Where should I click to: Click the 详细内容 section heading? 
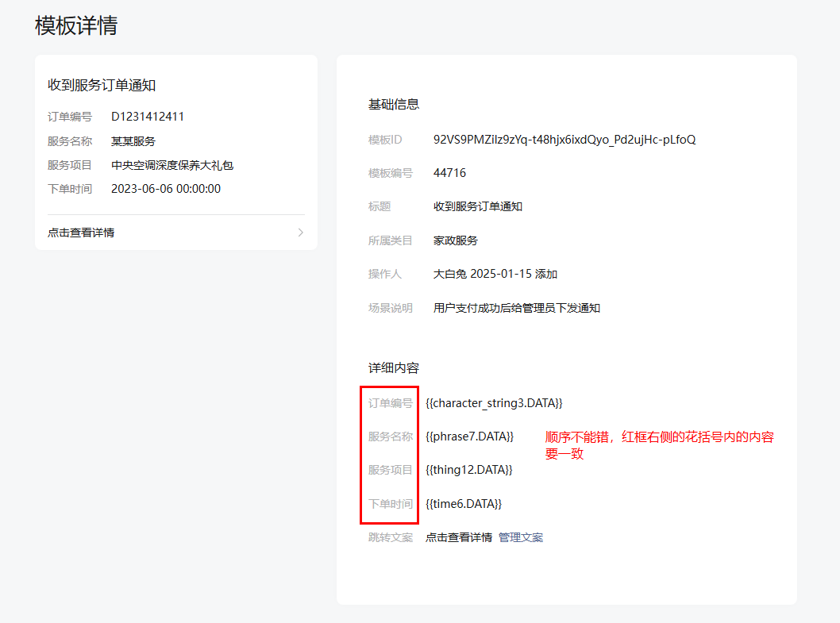coord(394,368)
